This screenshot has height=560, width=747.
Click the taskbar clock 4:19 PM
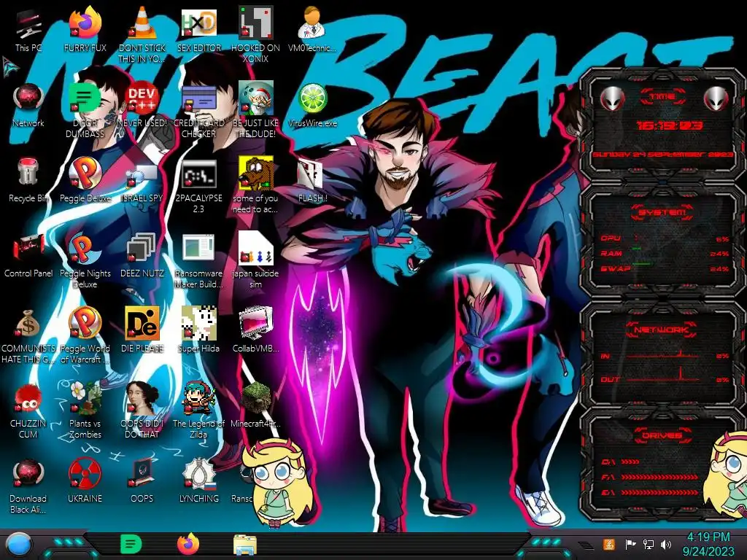click(x=708, y=537)
